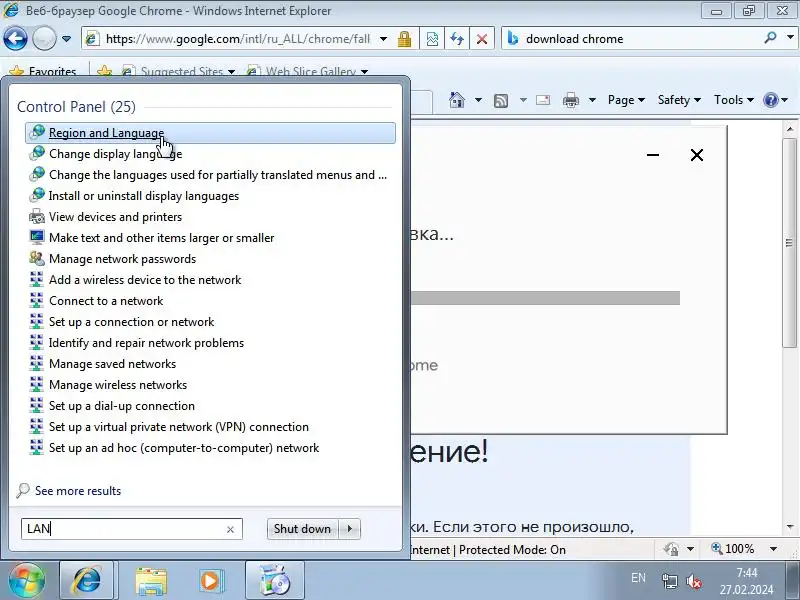Expand the address bar autocomplete dropdown
The height and width of the screenshot is (600, 800).
[383, 39]
